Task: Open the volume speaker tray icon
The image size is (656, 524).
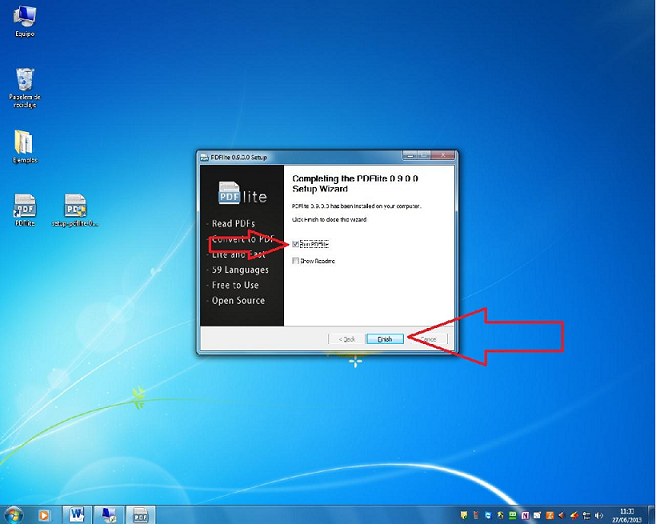Action: [x=599, y=515]
